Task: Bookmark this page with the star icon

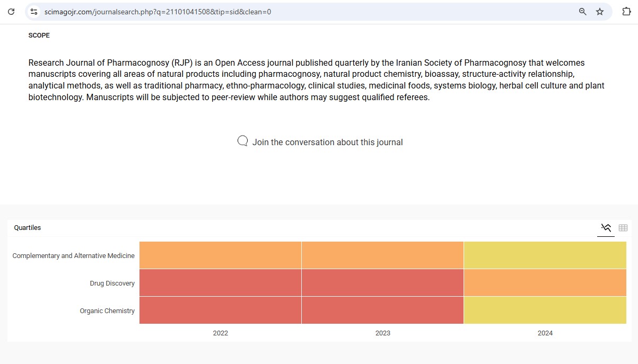Action: pos(600,12)
